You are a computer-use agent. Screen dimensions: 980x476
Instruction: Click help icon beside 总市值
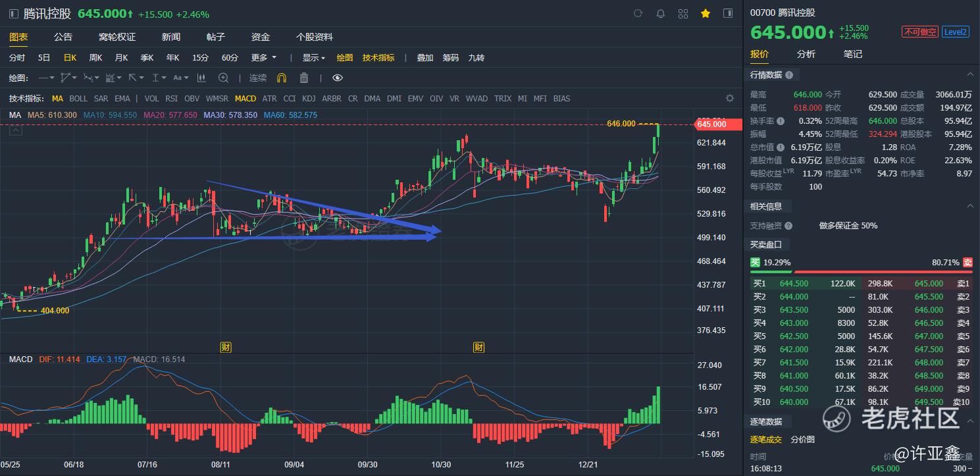coord(781,147)
